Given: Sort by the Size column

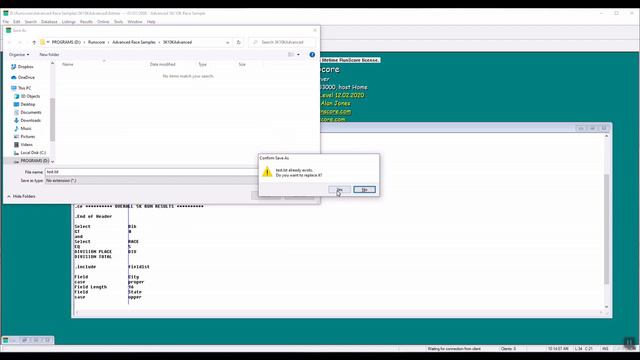Looking at the screenshot, I should click(242, 64).
